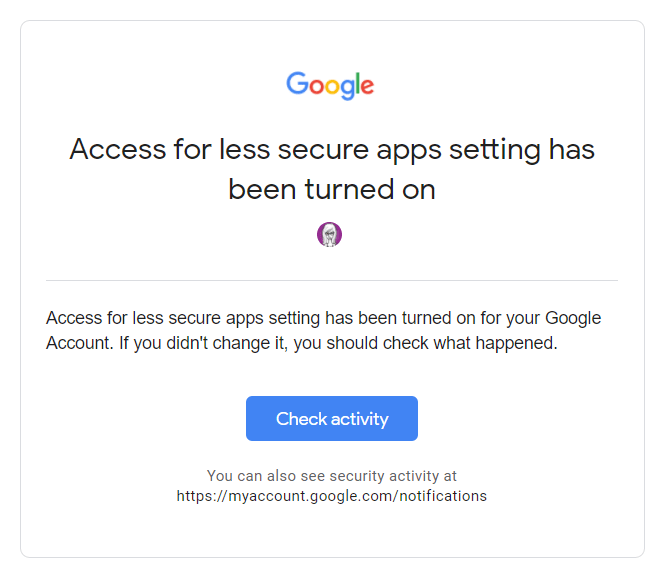Click the heading line 'been turned on'
The height and width of the screenshot is (578, 665).
pyautogui.click(x=332, y=189)
